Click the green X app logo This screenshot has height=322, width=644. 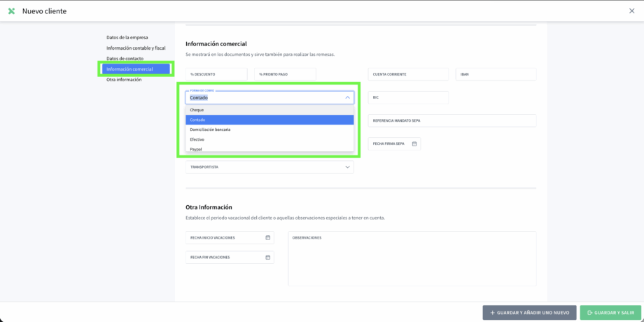[x=11, y=11]
